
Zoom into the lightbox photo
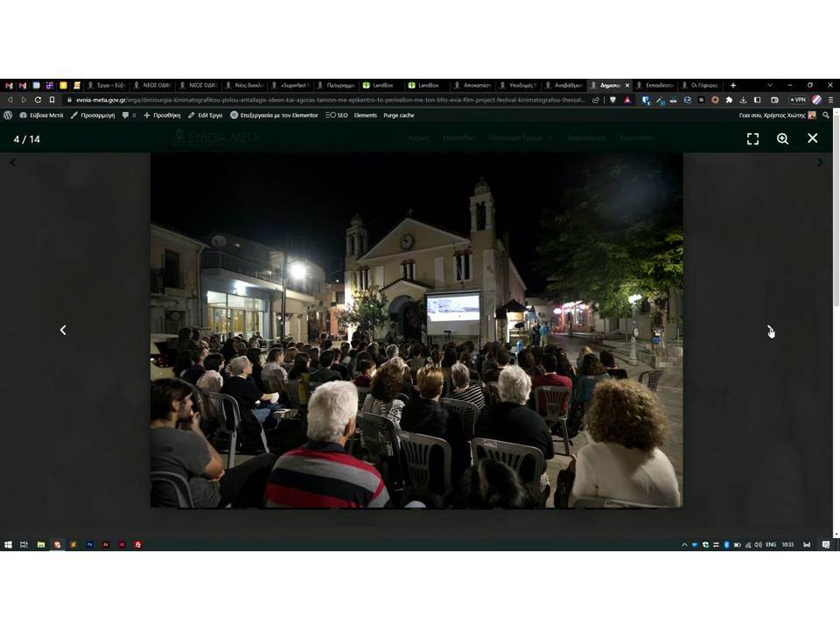tap(782, 139)
